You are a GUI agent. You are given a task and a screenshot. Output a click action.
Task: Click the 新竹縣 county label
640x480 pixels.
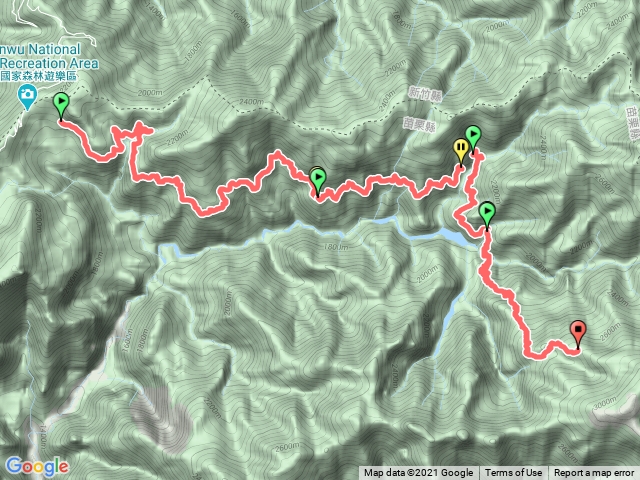point(425,95)
